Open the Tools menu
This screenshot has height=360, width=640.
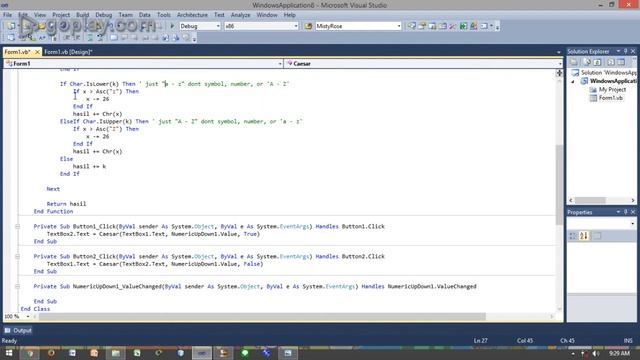164,15
